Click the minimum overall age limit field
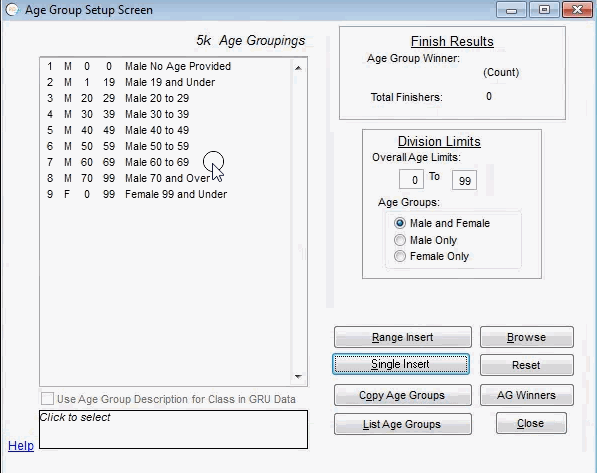Screen dimensions: 597x473 pos(411,180)
